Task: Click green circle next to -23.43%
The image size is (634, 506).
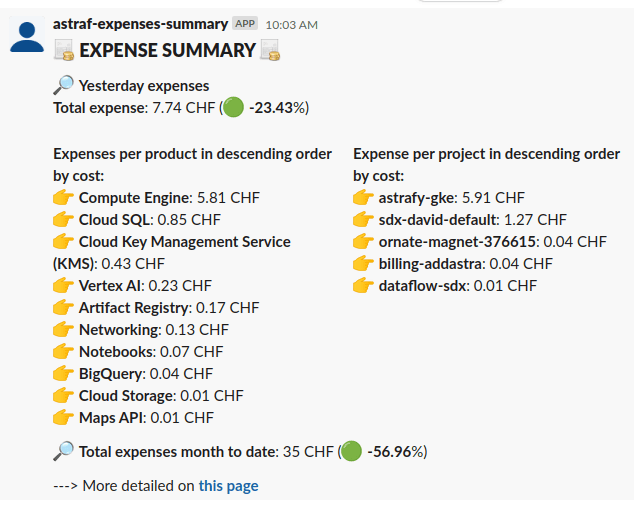Action: 234,108
